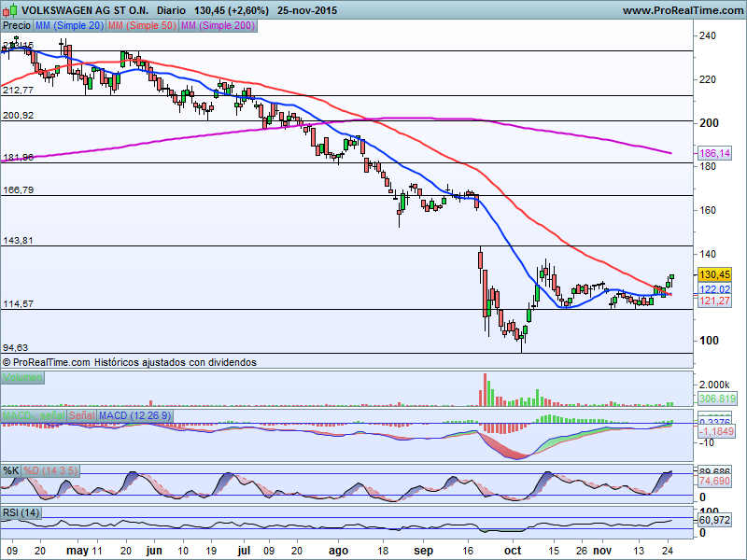Click the 212,77 horizontal level label

[18, 90]
